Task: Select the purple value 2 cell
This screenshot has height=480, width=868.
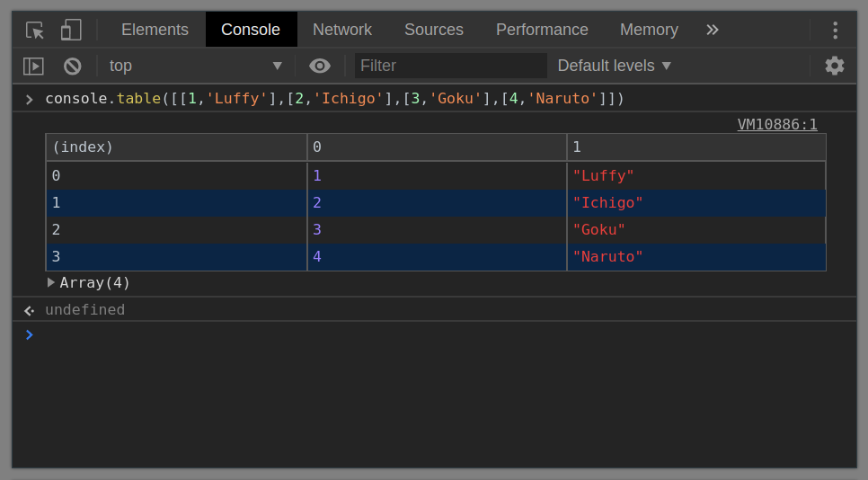Action: tap(437, 202)
